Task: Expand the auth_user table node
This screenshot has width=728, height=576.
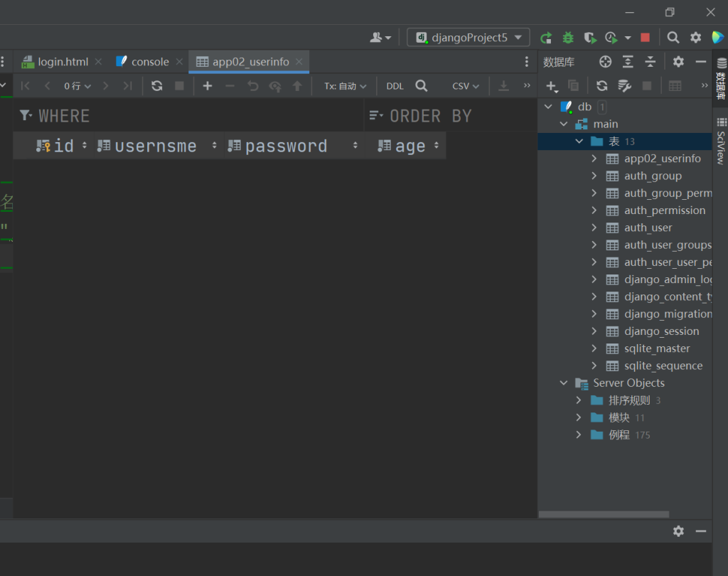Action: pyautogui.click(x=594, y=228)
